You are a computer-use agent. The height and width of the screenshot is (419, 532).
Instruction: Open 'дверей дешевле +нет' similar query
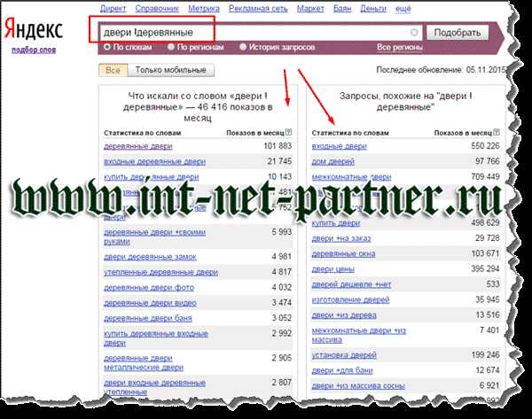[351, 284]
